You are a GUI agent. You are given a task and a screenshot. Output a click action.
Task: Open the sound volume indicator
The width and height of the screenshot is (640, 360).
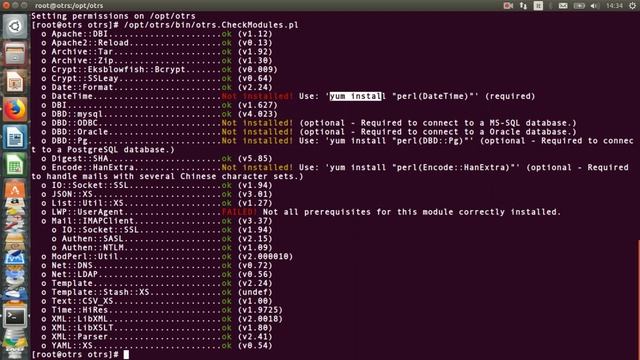coord(594,5)
